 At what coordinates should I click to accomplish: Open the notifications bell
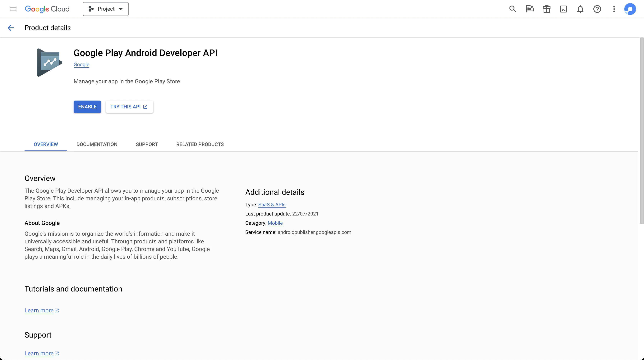pos(580,9)
